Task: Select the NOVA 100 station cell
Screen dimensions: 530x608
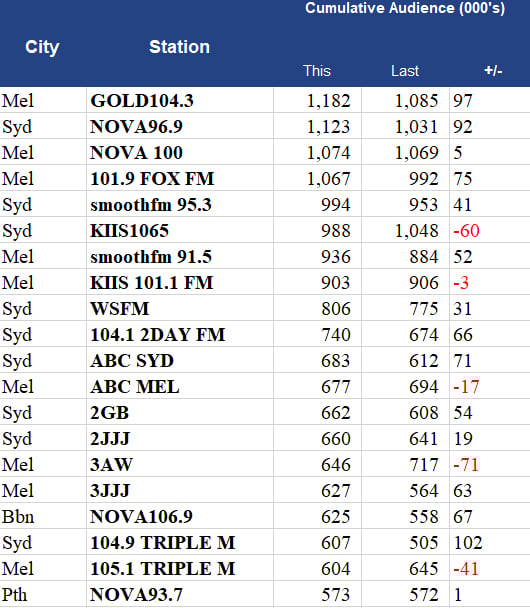Action: tap(180, 153)
